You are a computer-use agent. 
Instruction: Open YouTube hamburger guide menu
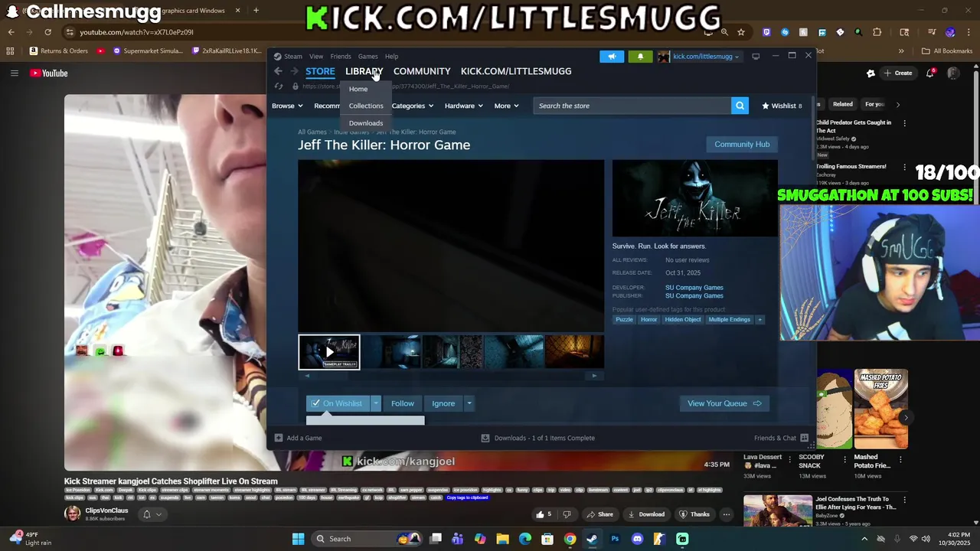[14, 73]
